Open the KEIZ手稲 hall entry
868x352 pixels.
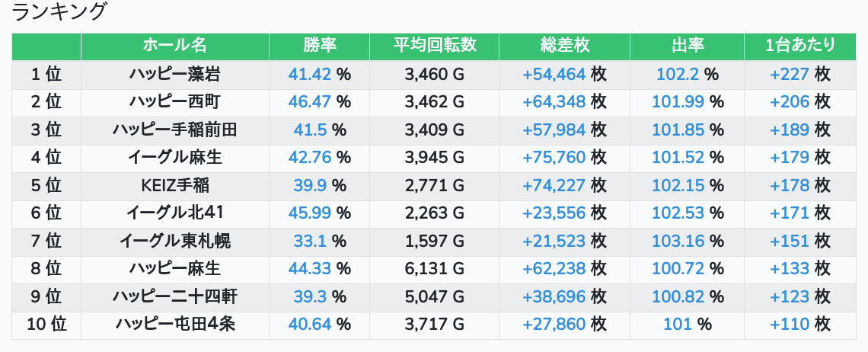(174, 186)
